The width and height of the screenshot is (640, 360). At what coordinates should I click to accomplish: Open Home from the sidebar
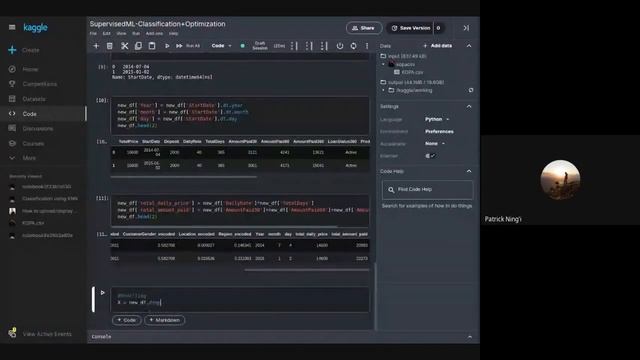pos(30,69)
